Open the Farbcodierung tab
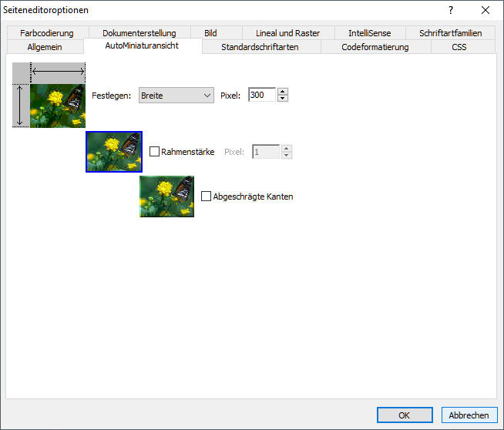This screenshot has height=430, width=504. tap(47, 33)
